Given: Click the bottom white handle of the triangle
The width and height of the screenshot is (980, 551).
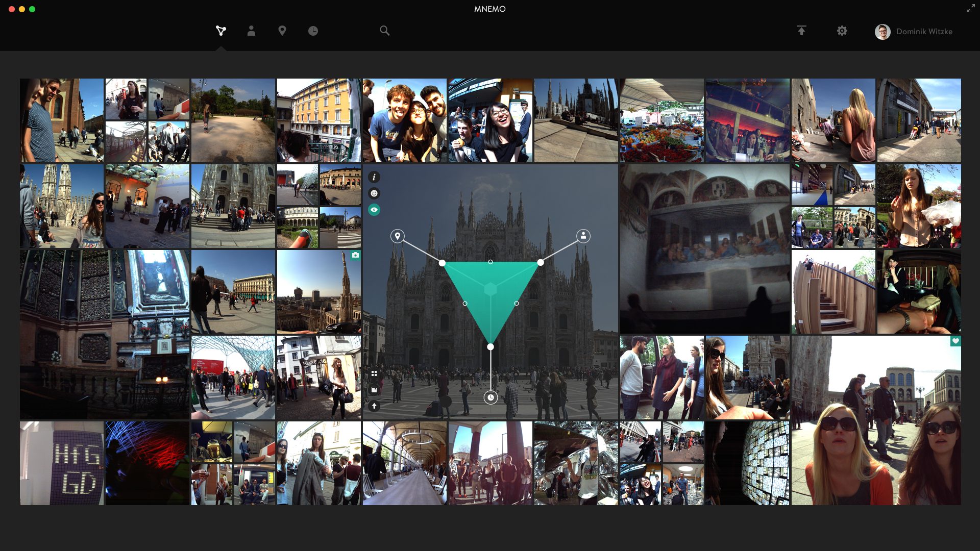Looking at the screenshot, I should [x=491, y=347].
